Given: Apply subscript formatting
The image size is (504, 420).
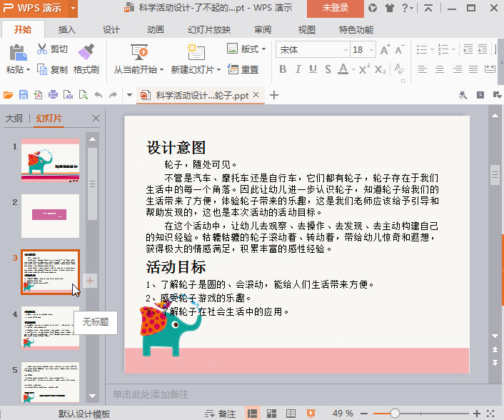Looking at the screenshot, I should pos(380,69).
